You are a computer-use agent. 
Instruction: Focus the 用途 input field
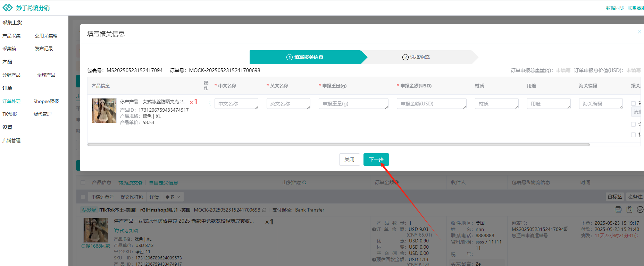pyautogui.click(x=549, y=104)
